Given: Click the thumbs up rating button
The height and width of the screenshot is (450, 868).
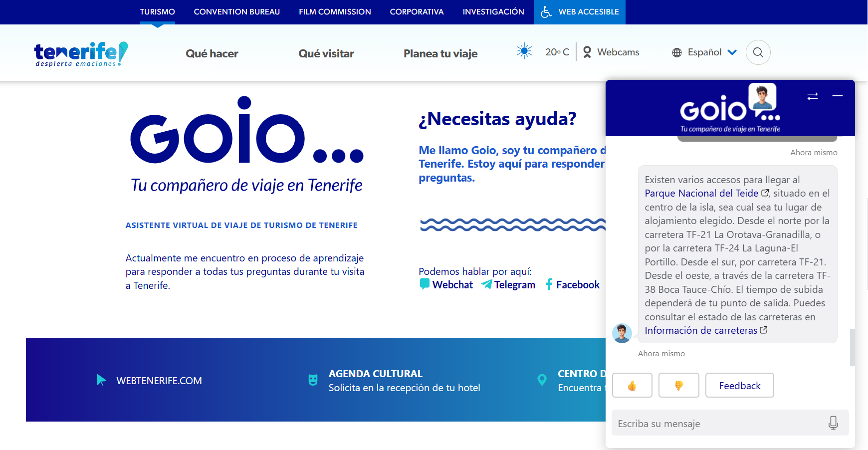Looking at the screenshot, I should point(632,385).
